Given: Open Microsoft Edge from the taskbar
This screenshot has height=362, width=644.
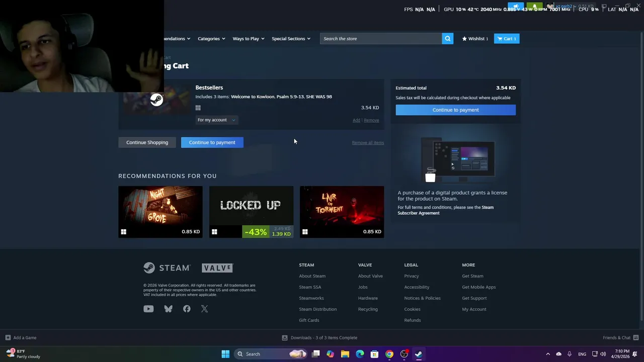Looking at the screenshot, I should click(x=360, y=354).
